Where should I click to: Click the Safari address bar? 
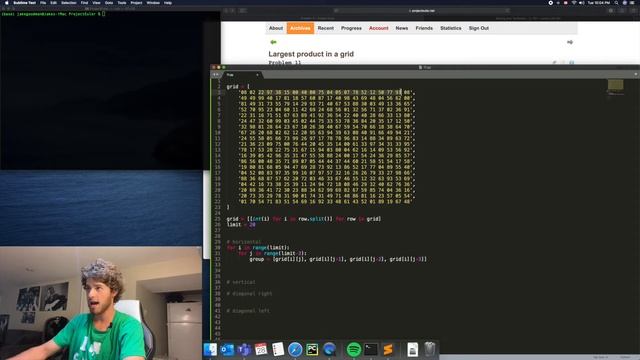click(x=422, y=11)
